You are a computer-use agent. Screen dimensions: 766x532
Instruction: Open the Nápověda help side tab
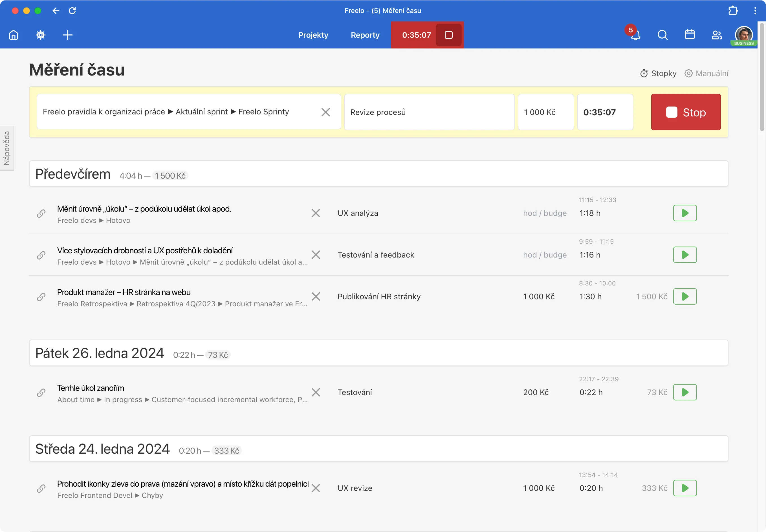(x=7, y=148)
